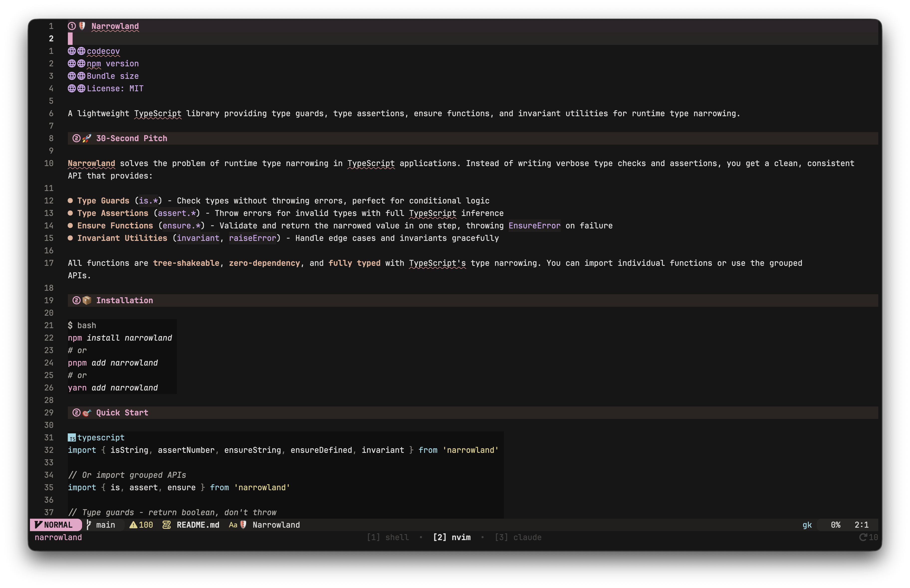Open the npm version badge link
This screenshot has height=588, width=910.
(113, 63)
